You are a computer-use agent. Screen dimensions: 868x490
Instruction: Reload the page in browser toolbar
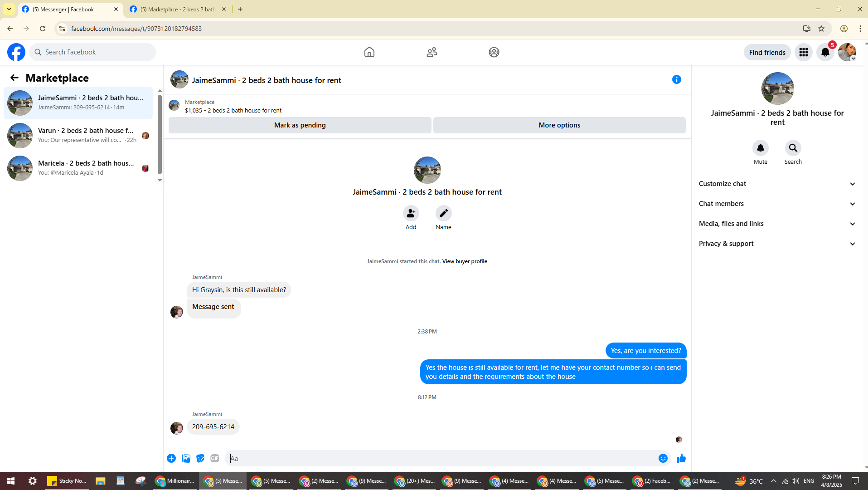(43, 29)
